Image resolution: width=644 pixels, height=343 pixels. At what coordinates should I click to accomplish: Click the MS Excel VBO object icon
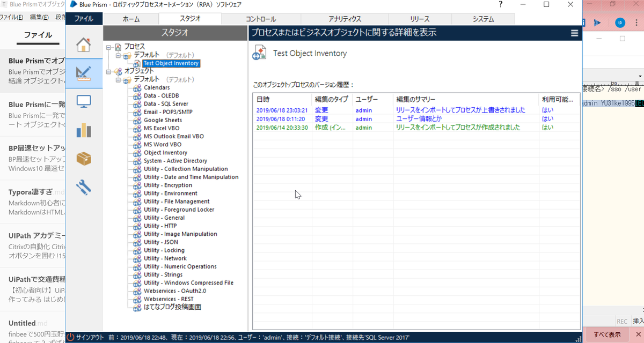click(137, 129)
